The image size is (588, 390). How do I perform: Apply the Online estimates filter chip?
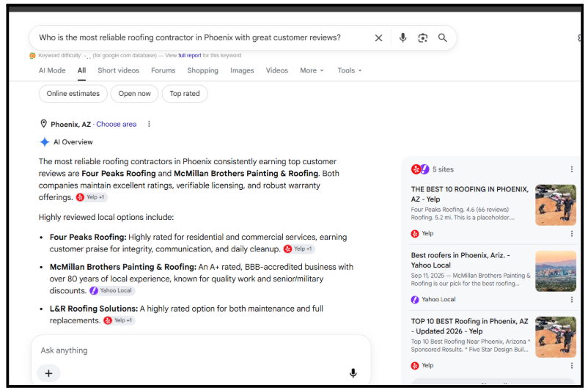pyautogui.click(x=73, y=94)
